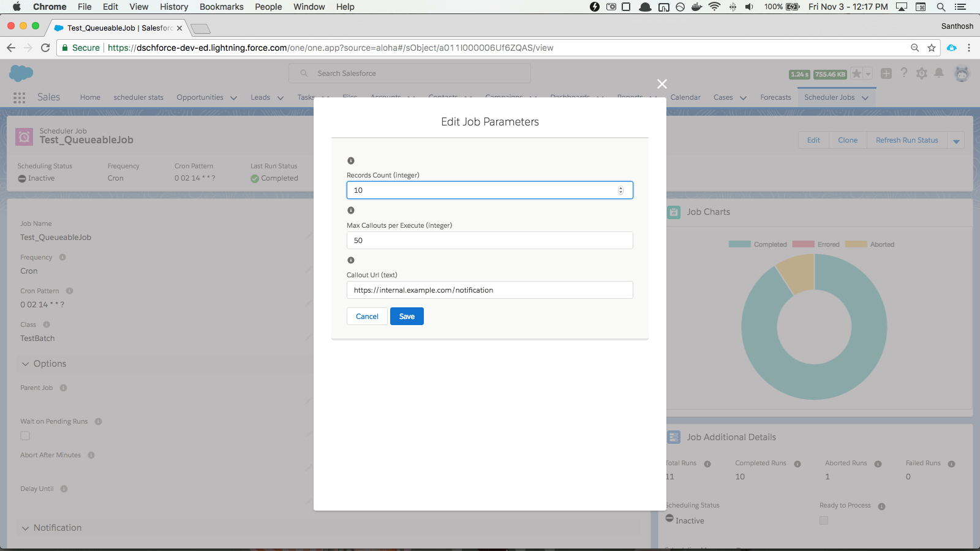This screenshot has height=551, width=980.
Task: Bookmark page with Chrome star icon
Action: click(x=932, y=48)
